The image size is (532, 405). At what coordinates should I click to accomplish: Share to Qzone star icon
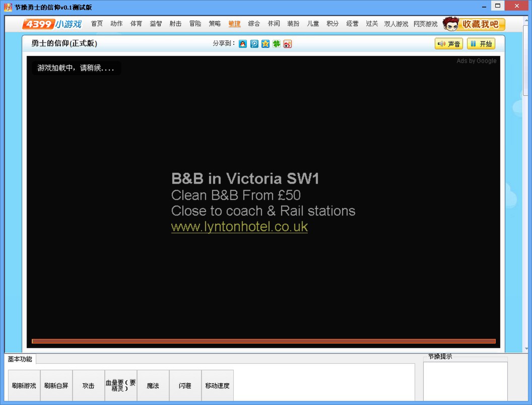[265, 44]
